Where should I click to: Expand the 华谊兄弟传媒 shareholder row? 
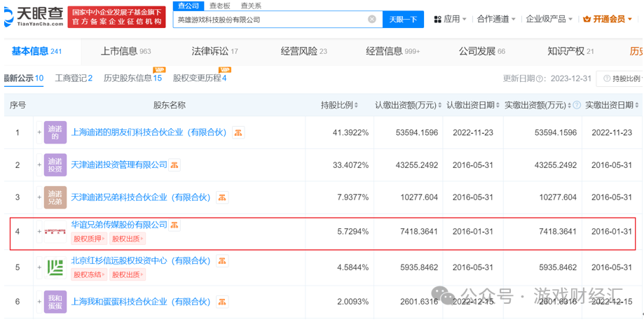[39, 232]
